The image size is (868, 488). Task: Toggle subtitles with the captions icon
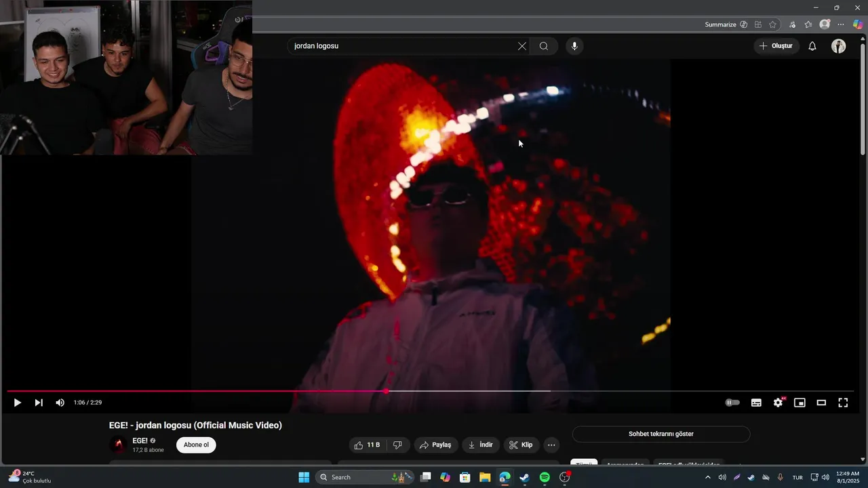(x=756, y=403)
